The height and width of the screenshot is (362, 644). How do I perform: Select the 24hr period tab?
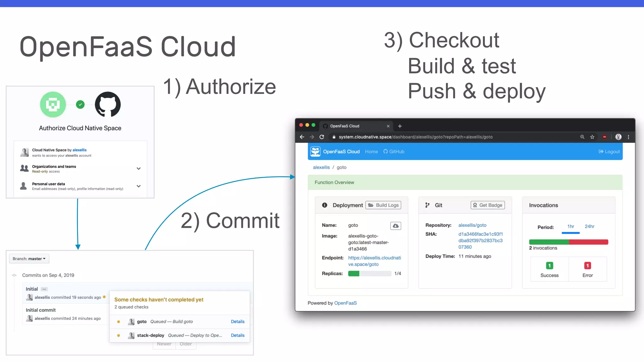click(589, 227)
